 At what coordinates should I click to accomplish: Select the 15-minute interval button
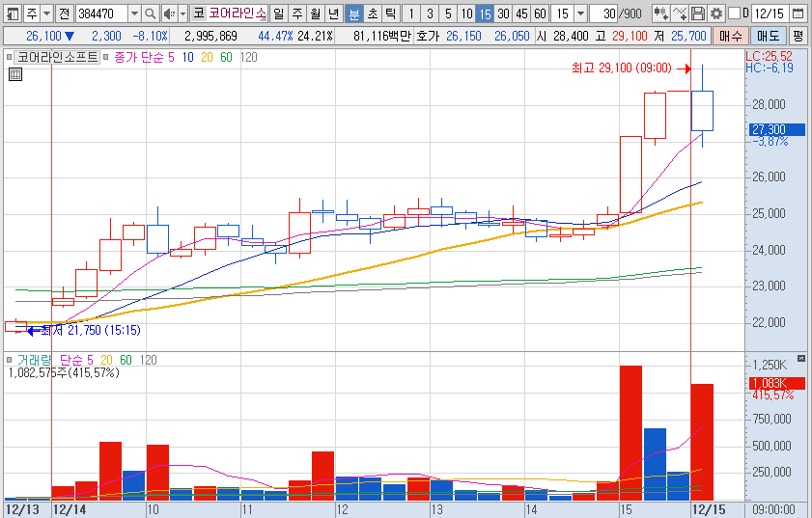(485, 14)
